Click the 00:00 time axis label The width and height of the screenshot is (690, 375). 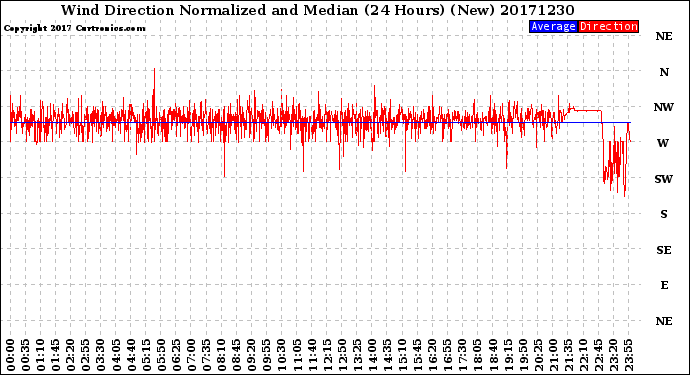click(11, 355)
